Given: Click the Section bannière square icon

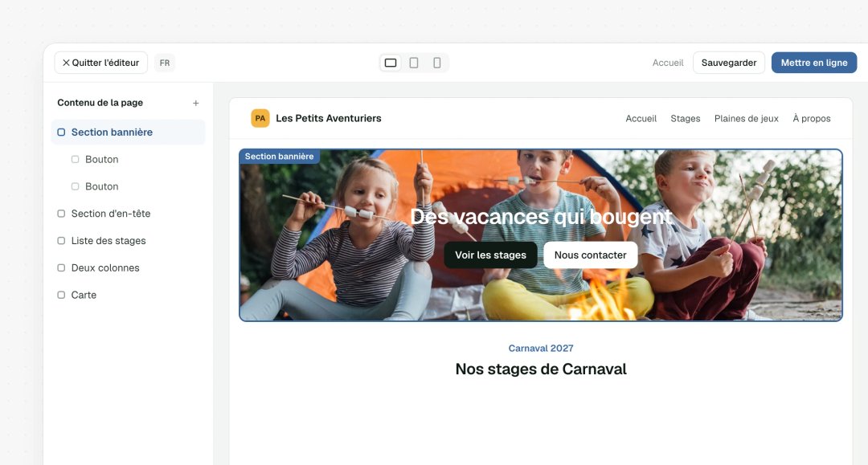Looking at the screenshot, I should pyautogui.click(x=61, y=133).
